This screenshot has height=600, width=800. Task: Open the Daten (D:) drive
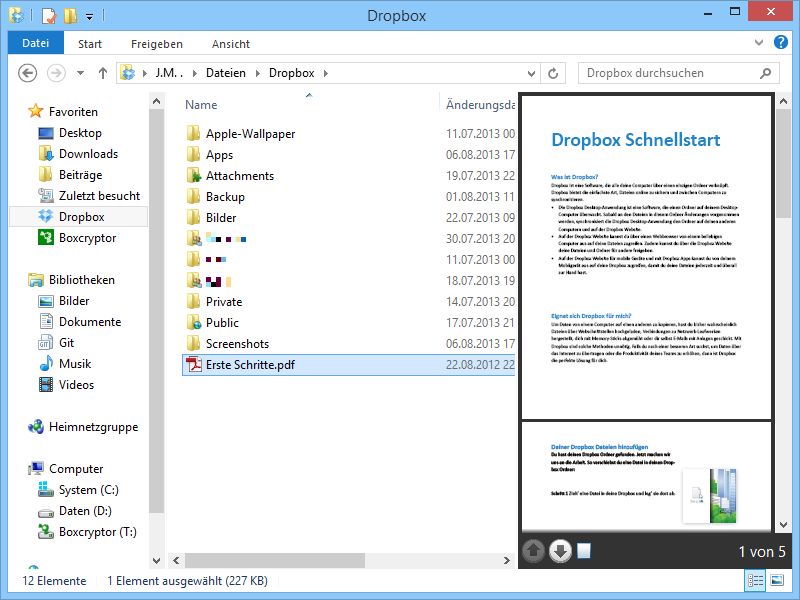(85, 510)
